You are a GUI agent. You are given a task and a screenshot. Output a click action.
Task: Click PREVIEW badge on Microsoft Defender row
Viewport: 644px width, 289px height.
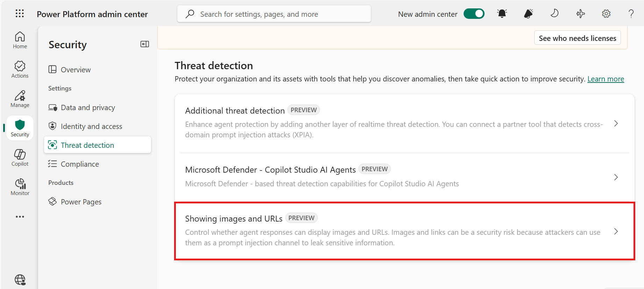374,169
